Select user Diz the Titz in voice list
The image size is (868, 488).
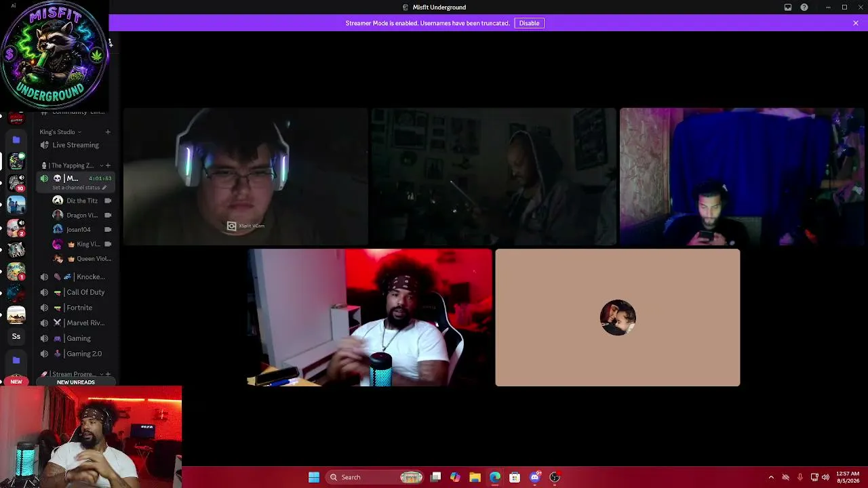click(81, 201)
